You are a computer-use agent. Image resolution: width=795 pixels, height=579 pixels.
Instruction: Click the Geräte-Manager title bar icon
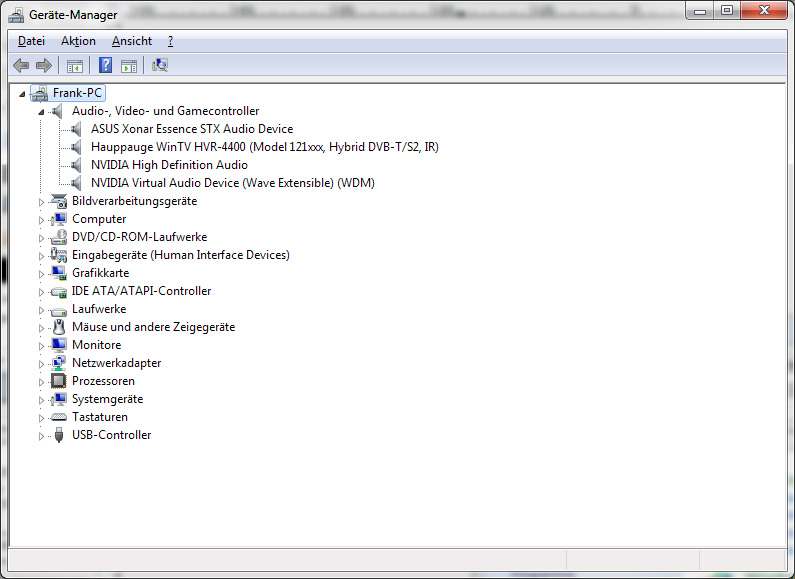click(x=16, y=15)
